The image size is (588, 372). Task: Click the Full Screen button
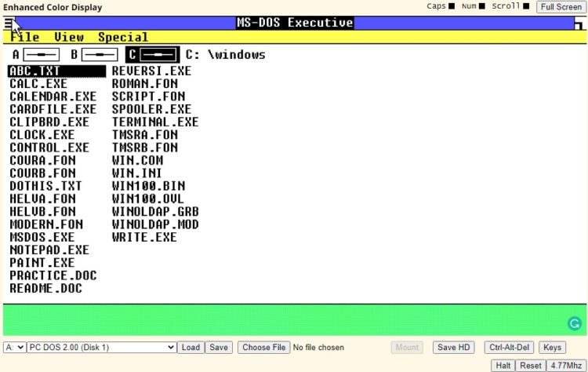click(x=561, y=7)
